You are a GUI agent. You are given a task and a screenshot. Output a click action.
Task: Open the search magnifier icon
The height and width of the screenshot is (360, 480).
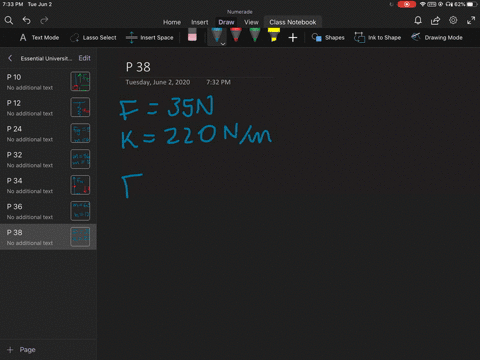pyautogui.click(x=9, y=20)
